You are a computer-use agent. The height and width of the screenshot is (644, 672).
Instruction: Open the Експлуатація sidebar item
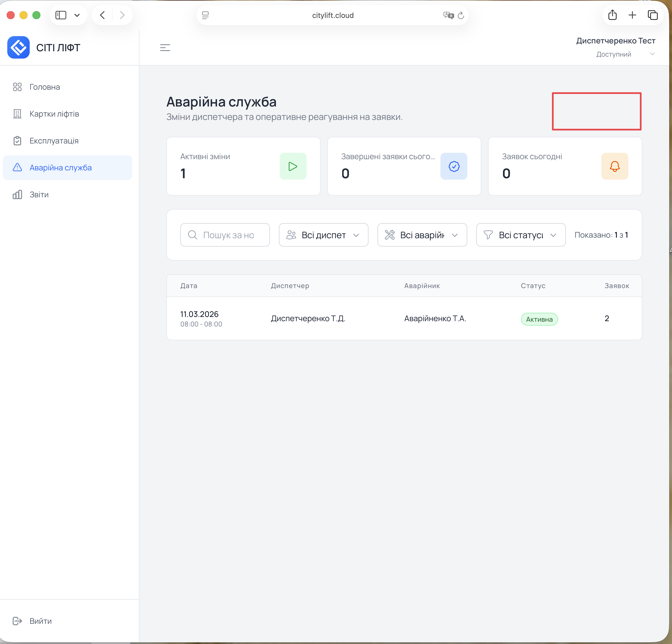click(x=54, y=141)
